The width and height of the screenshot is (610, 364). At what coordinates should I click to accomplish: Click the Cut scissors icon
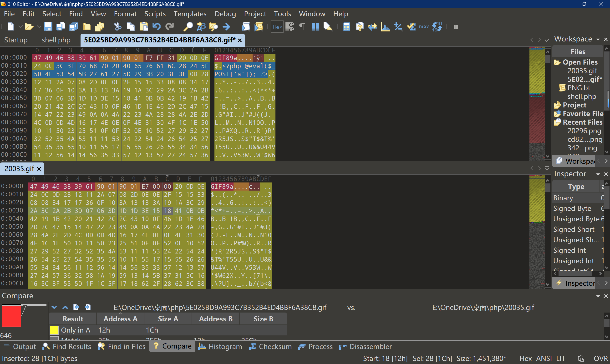pyautogui.click(x=118, y=26)
